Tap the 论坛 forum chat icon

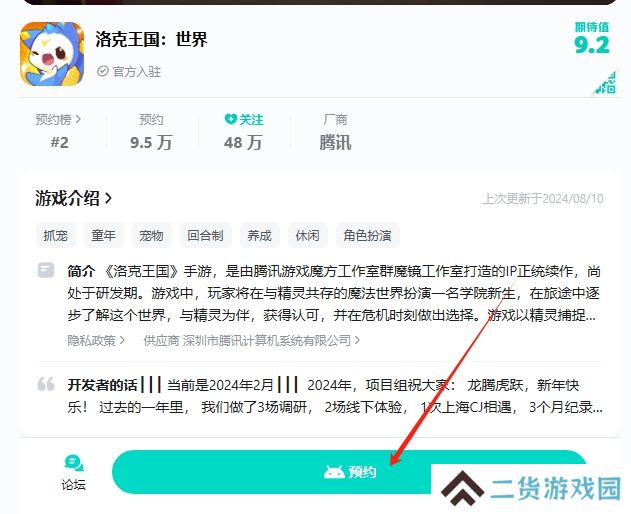point(74,463)
